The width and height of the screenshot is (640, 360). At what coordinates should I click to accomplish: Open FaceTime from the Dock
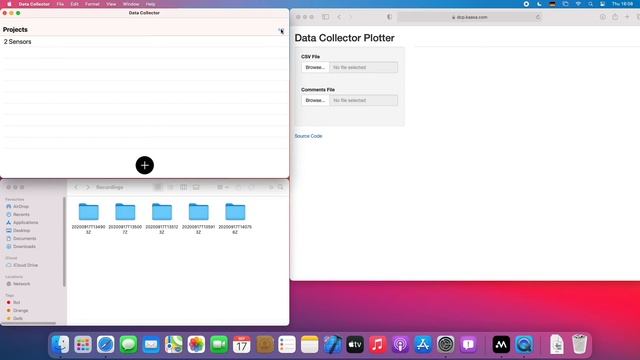coord(219,345)
